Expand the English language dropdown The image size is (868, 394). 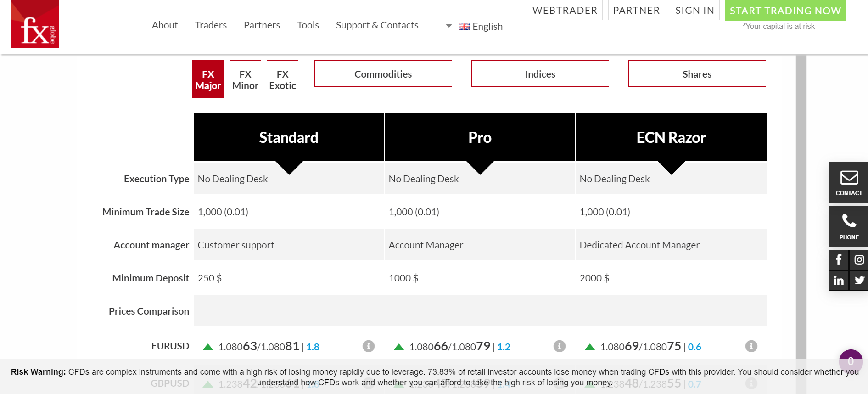[x=475, y=26]
